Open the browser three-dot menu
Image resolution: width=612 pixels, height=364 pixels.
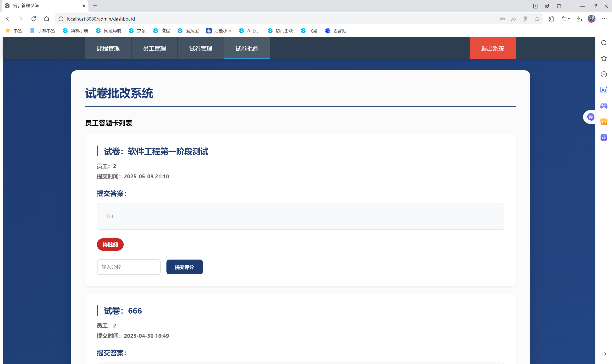(604, 19)
